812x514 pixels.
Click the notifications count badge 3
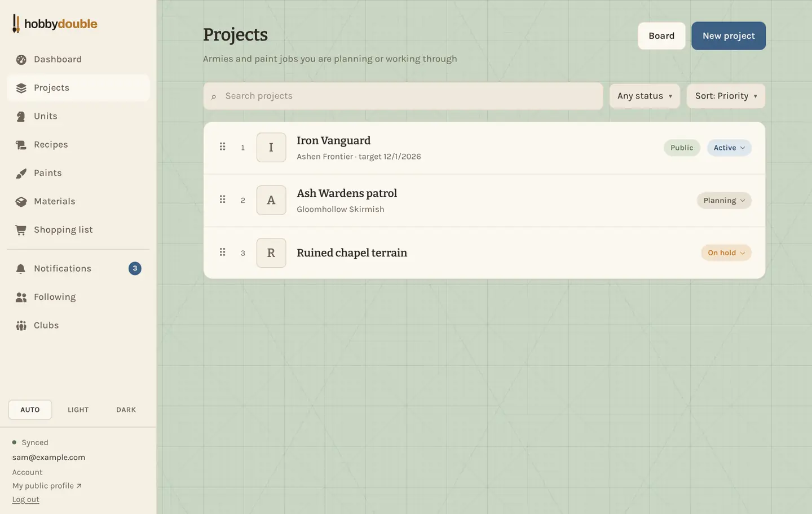coord(135,268)
